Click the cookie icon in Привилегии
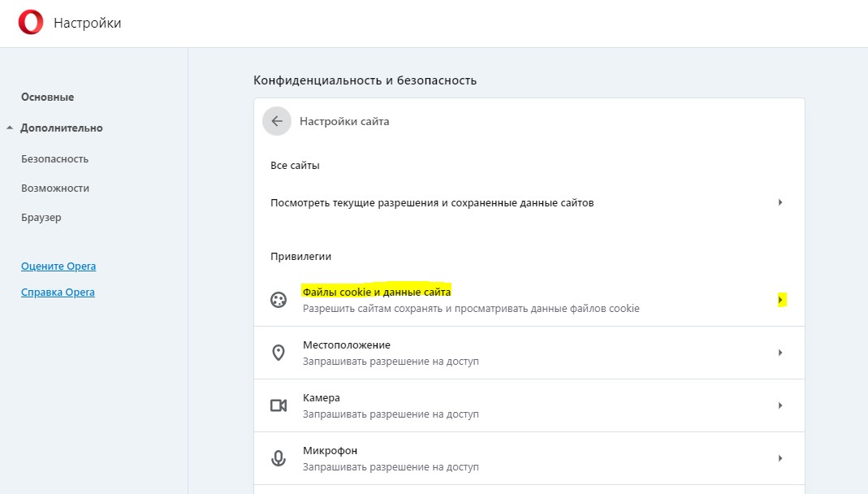Screen dimensions: 868x494 (279, 300)
